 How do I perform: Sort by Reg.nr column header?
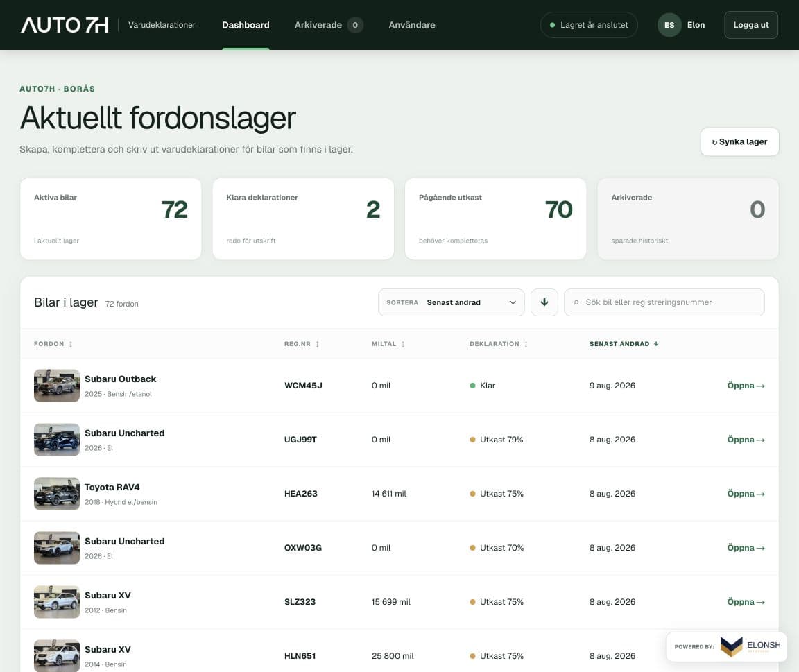(x=302, y=344)
